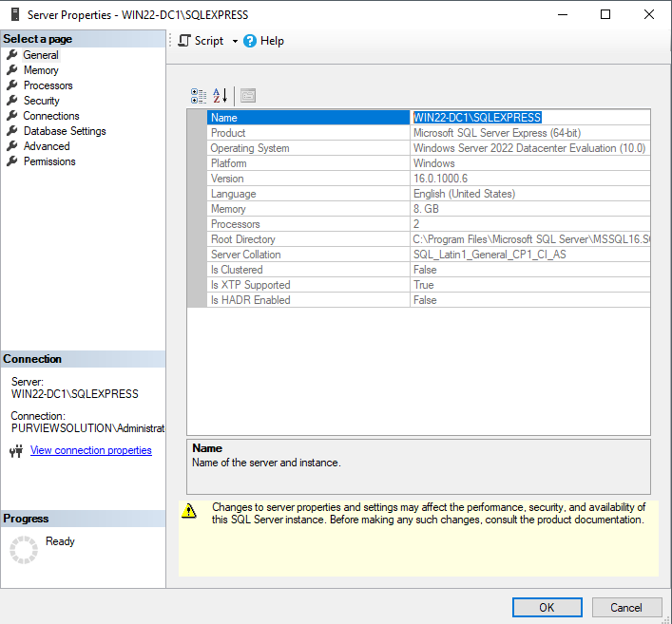Click the wrench icon beside General
Image resolution: width=672 pixels, height=624 pixels.
12,55
